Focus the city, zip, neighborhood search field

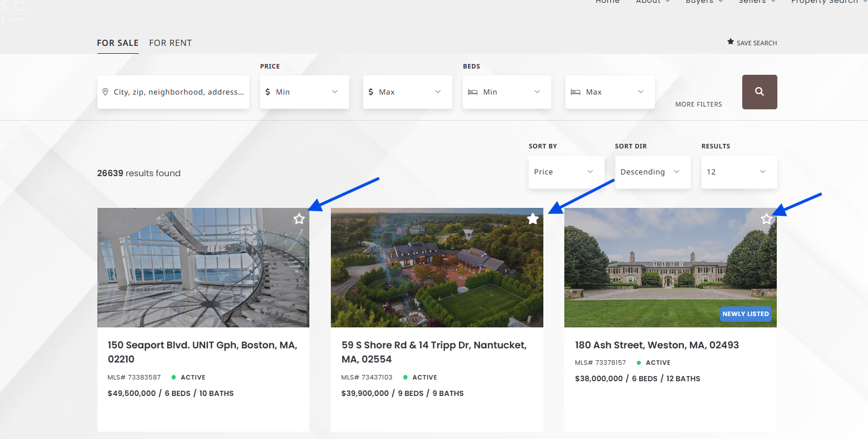[173, 92]
